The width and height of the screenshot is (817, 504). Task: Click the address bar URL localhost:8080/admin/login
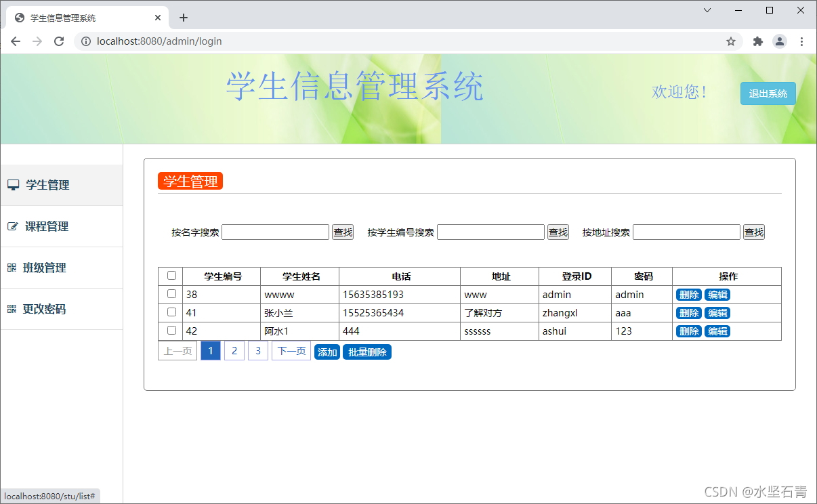point(159,41)
